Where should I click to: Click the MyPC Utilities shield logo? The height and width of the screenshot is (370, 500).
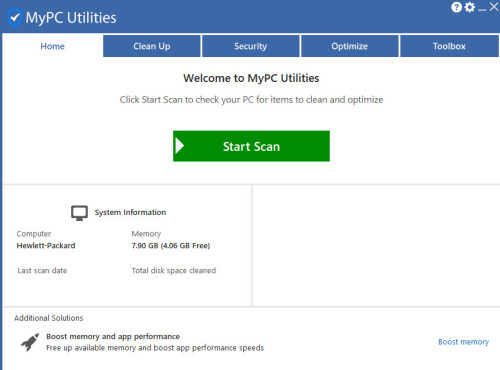tap(15, 17)
